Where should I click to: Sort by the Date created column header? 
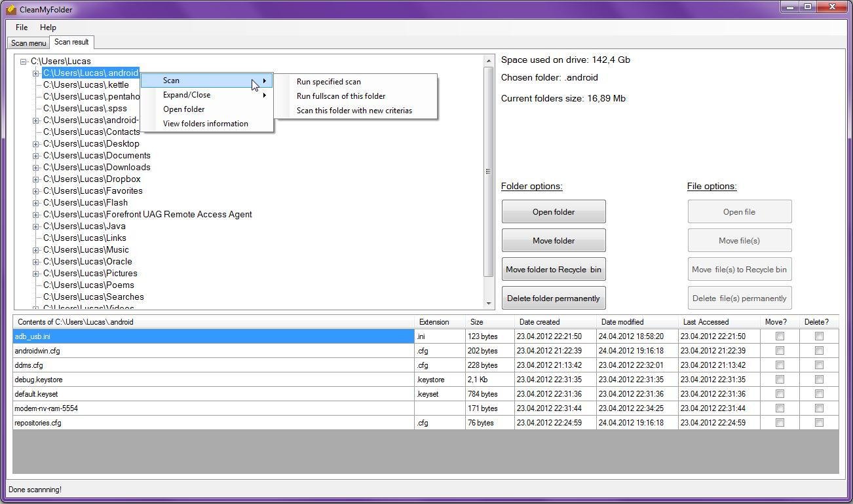click(555, 322)
